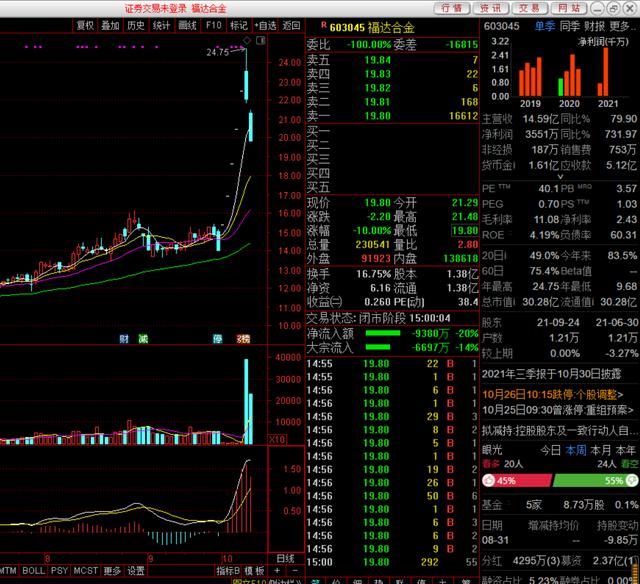Switch to the 单季 single-quarter tab

545,27
